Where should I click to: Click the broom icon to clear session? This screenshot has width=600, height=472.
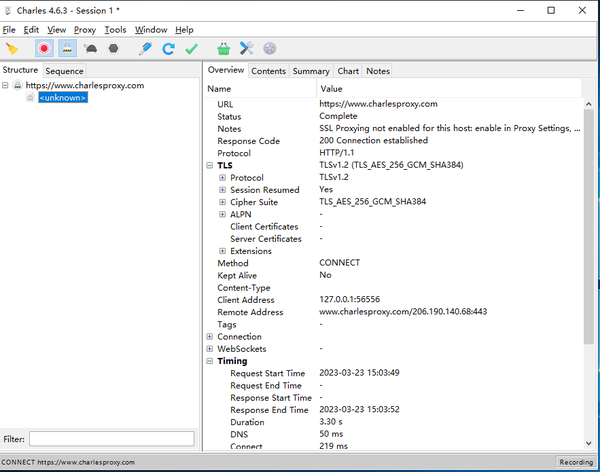(x=12, y=48)
